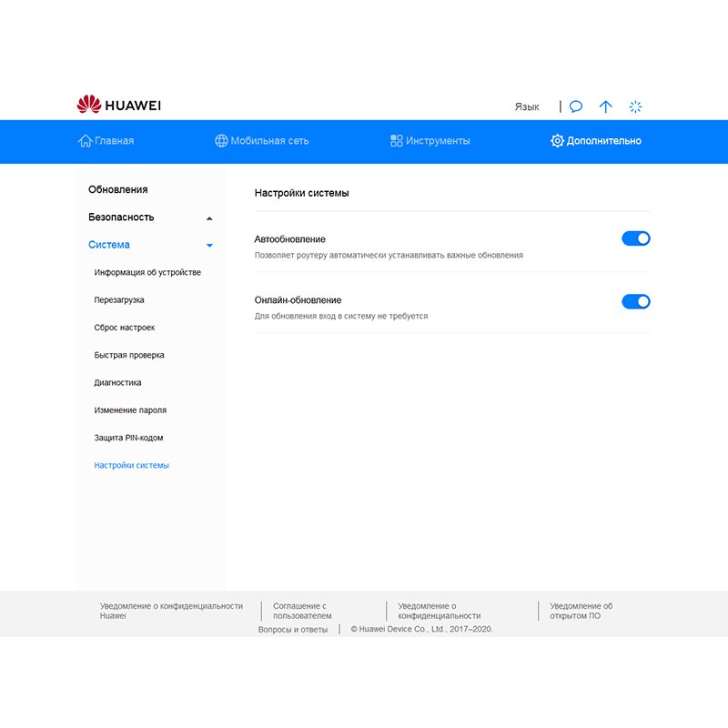Click the grid icon for Инструменты
The width and height of the screenshot is (728, 728).
pyautogui.click(x=397, y=141)
